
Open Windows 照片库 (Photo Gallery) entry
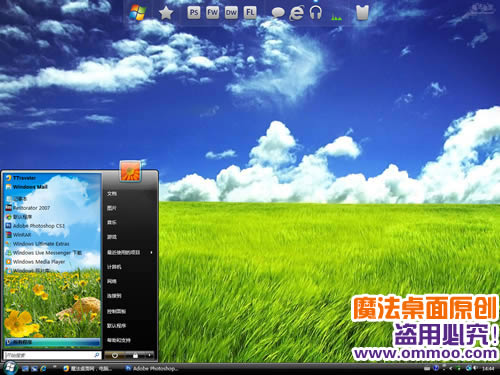coord(28,271)
